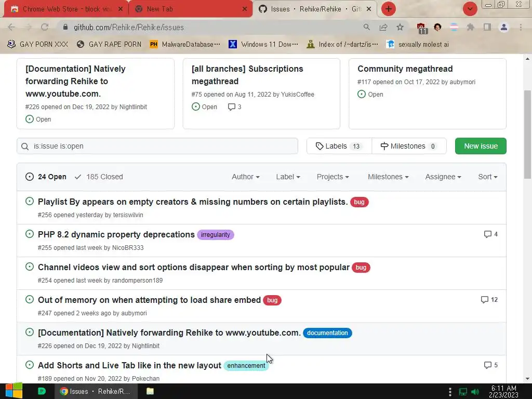Filter by the irregularity label
532x399 pixels.
[216, 235]
